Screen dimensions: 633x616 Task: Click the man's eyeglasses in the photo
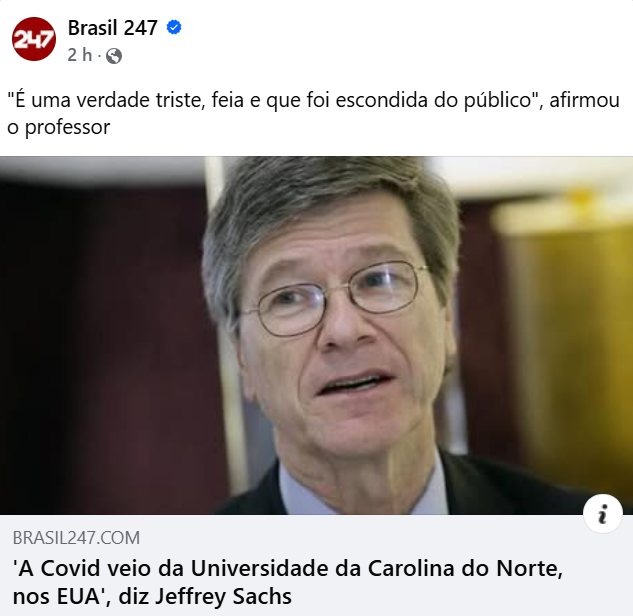coord(336,297)
